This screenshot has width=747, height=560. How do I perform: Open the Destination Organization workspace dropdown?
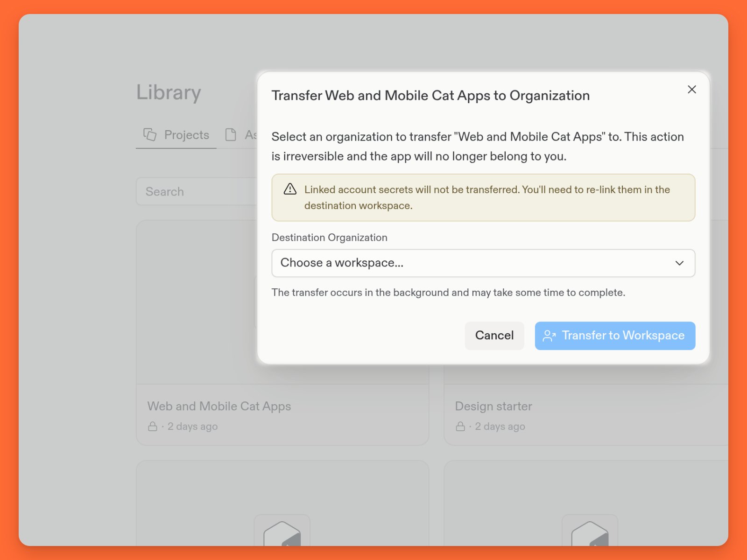pyautogui.click(x=483, y=263)
